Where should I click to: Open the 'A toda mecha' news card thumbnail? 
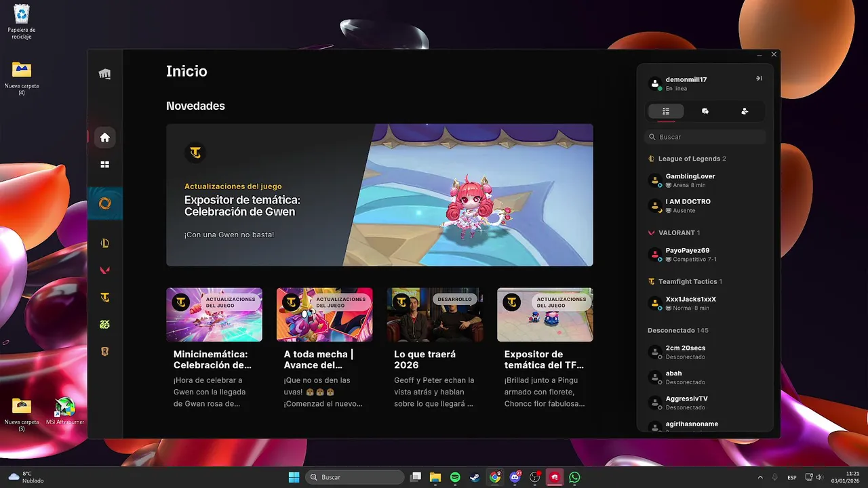coord(324,314)
